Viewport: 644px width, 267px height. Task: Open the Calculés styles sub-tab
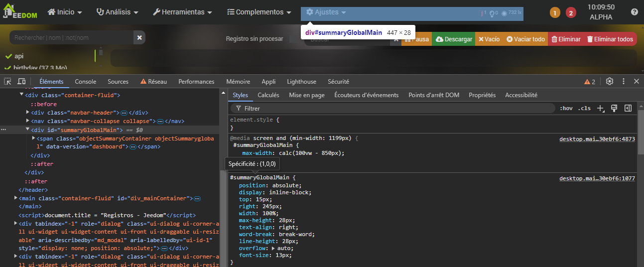coord(268,95)
